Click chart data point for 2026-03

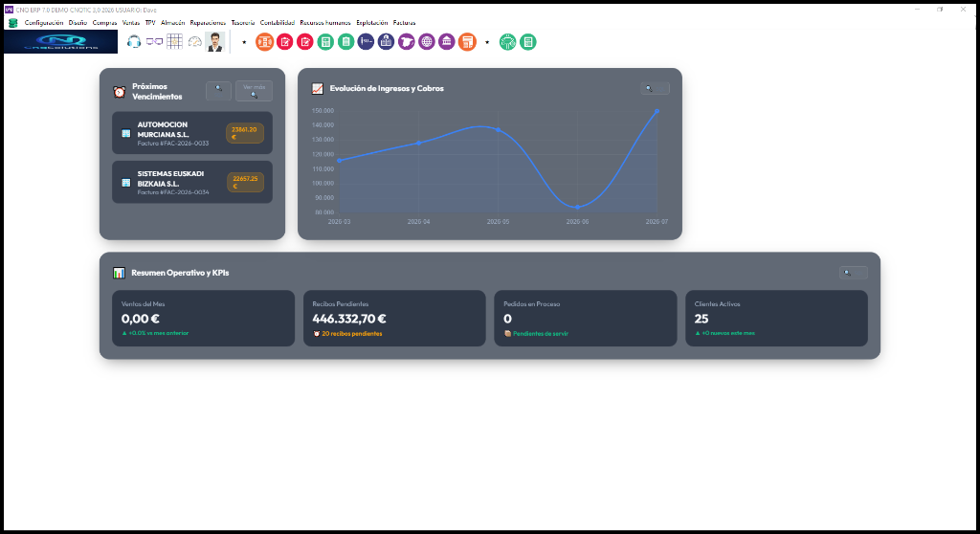[340, 161]
